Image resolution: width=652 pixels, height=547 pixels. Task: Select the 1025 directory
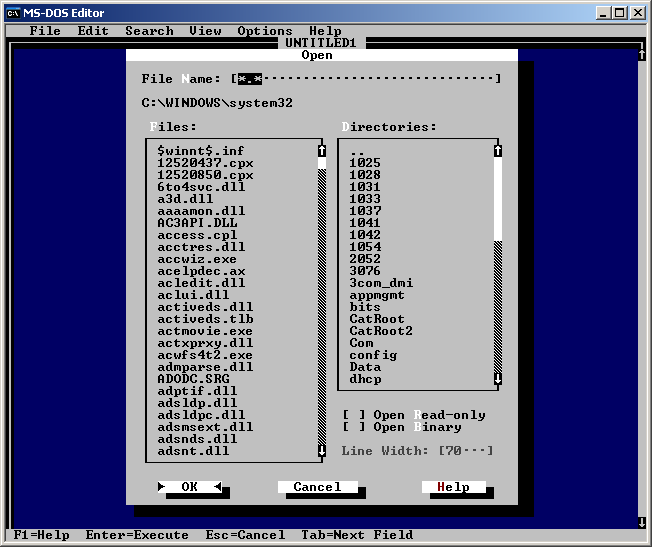pos(365,163)
